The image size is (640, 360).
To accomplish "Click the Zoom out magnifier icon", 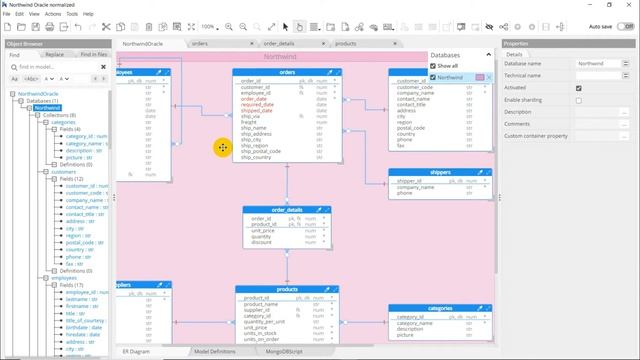I will [243, 27].
